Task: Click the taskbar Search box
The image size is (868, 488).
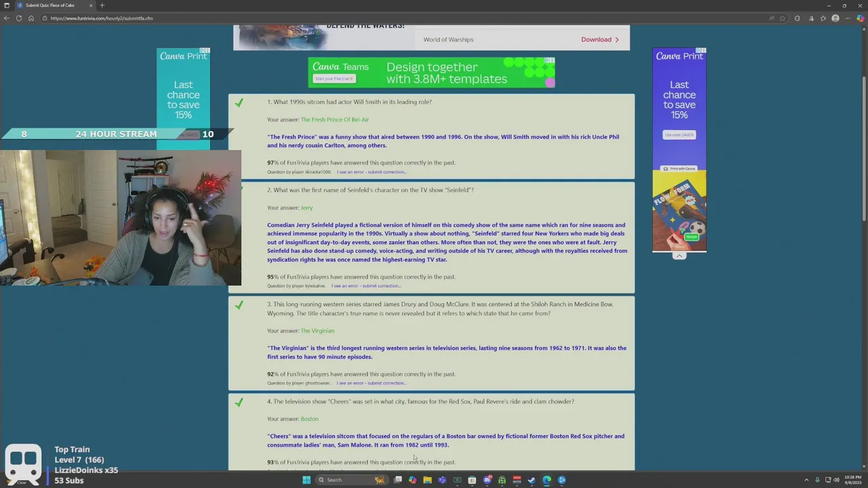Action: [x=351, y=480]
